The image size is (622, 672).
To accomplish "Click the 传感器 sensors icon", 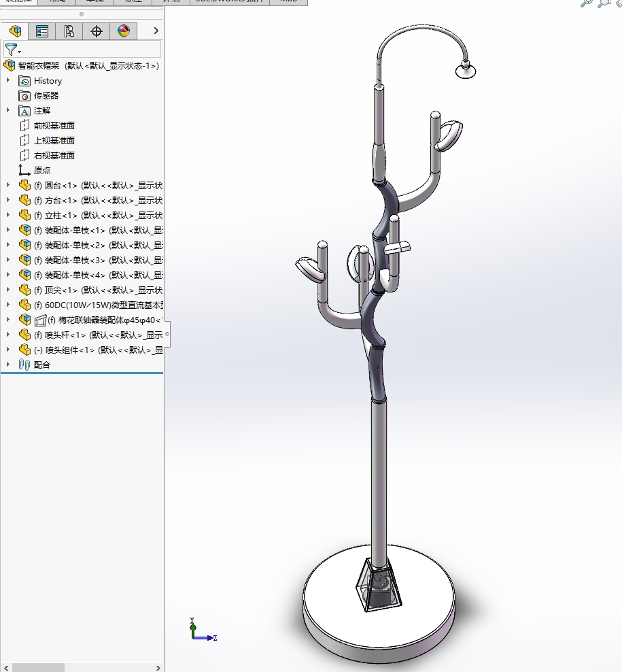I will [x=24, y=96].
